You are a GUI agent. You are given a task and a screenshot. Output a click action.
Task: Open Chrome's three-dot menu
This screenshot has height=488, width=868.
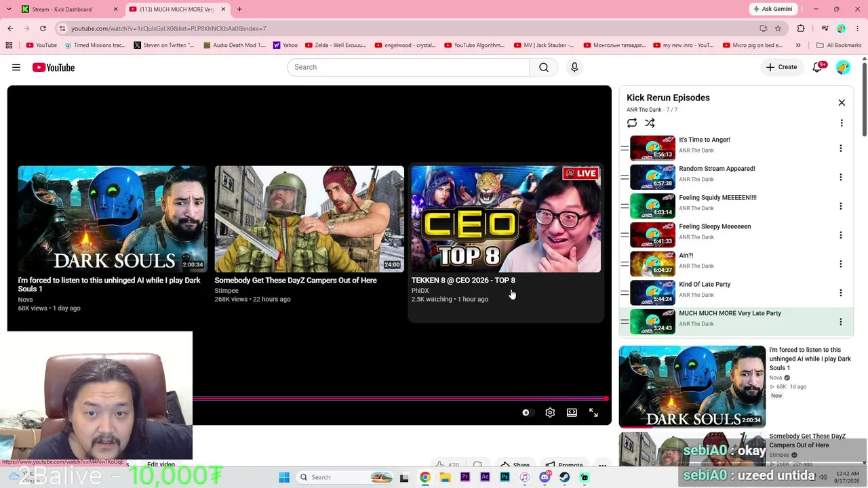858,28
